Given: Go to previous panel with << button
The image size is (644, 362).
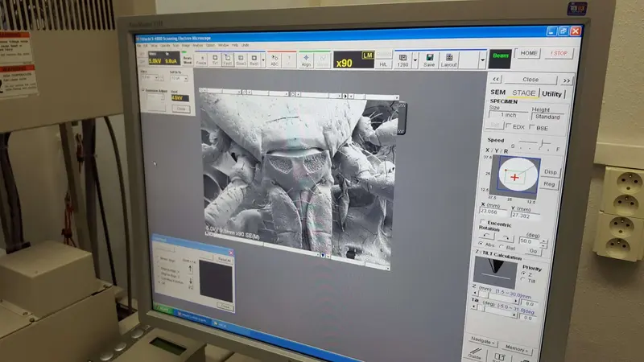Looking at the screenshot, I should point(496,79).
